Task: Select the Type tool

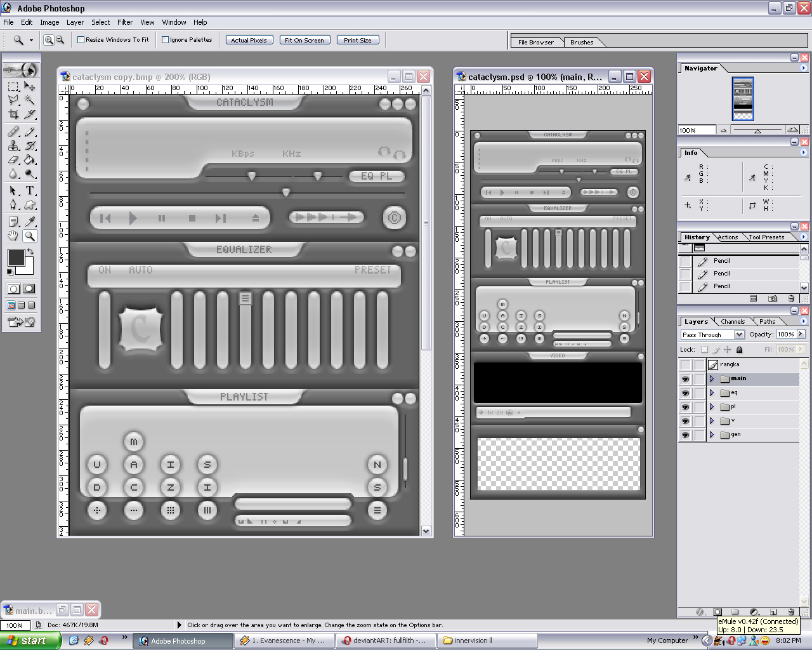Action: (x=29, y=190)
